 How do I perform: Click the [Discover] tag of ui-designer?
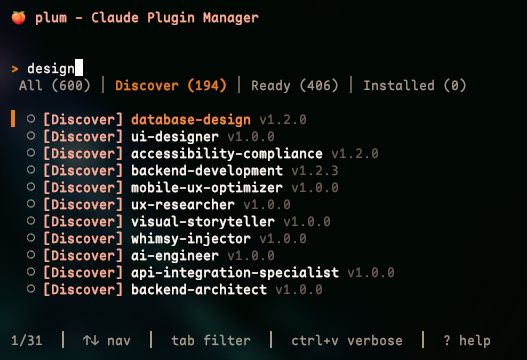(83, 136)
